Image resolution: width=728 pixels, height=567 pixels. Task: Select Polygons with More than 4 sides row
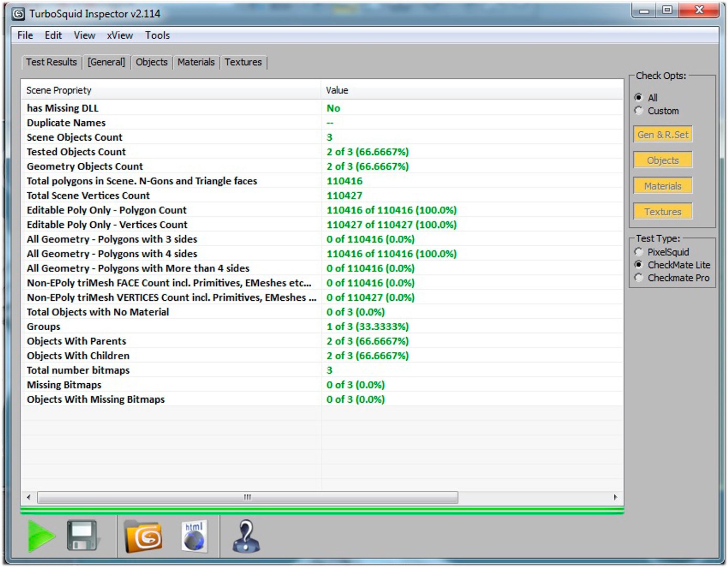322,268
